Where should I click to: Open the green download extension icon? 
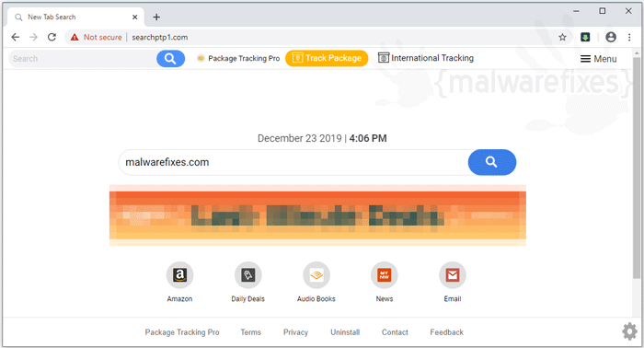tap(585, 38)
